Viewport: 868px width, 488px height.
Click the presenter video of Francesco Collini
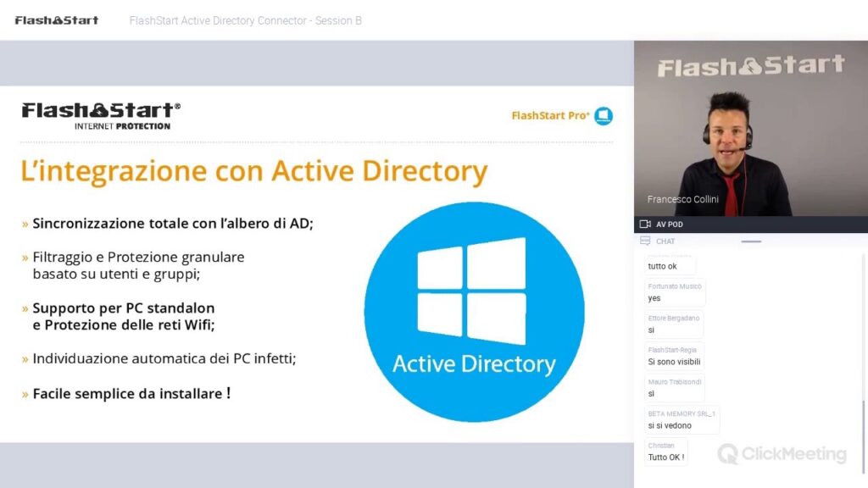click(x=751, y=129)
